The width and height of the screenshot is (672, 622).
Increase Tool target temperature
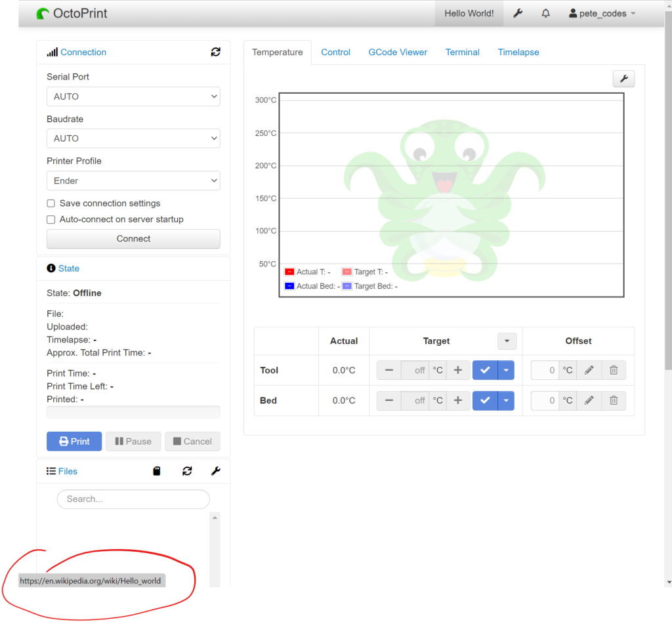click(x=457, y=370)
